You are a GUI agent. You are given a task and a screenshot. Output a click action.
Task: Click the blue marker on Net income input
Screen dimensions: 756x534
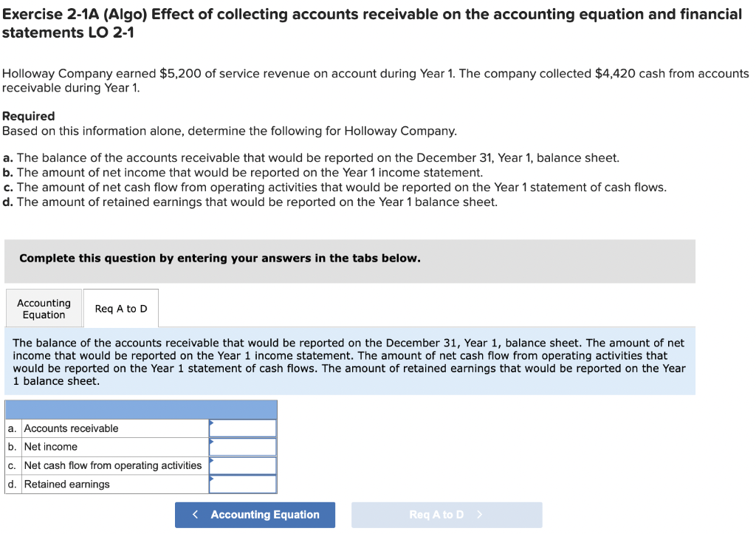click(x=213, y=441)
